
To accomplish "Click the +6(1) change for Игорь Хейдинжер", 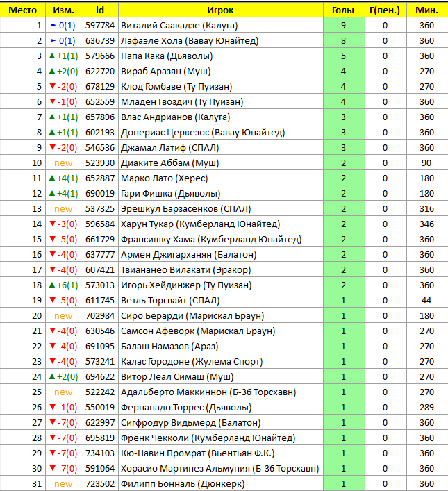I will [64, 285].
